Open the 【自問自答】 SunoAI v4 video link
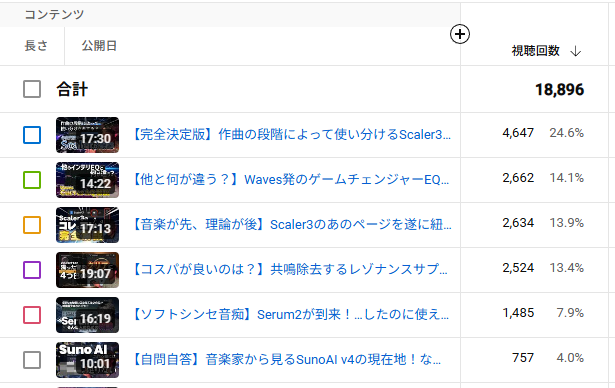This screenshot has height=388, width=615. coord(287,359)
